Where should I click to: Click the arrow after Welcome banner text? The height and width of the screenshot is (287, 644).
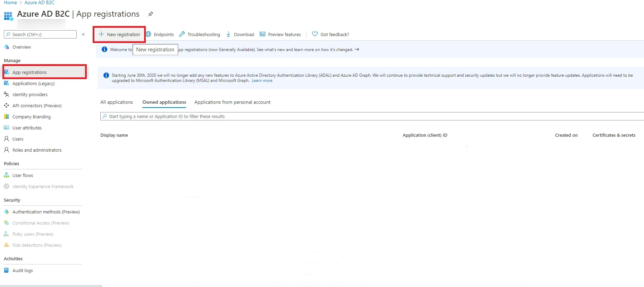pos(357,50)
